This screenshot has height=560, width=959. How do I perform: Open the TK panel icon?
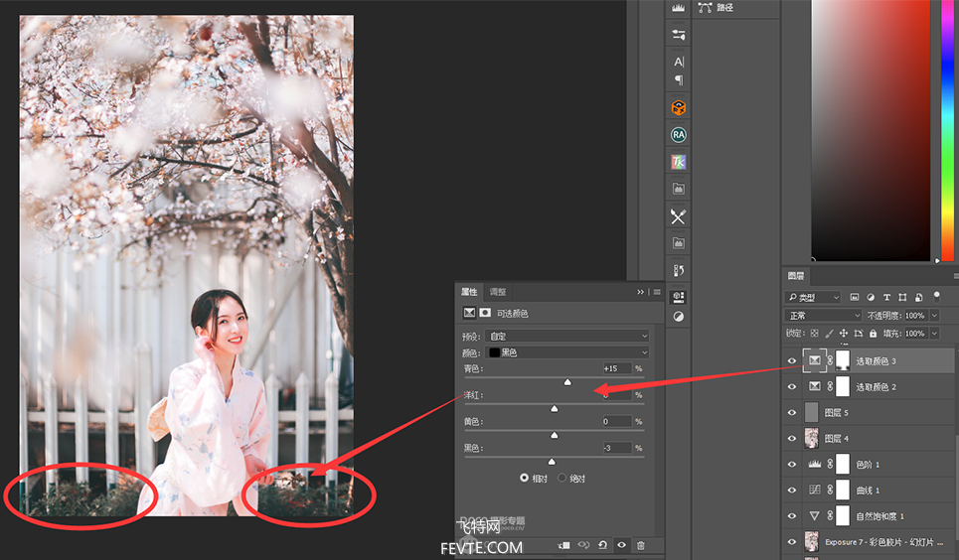click(x=679, y=162)
